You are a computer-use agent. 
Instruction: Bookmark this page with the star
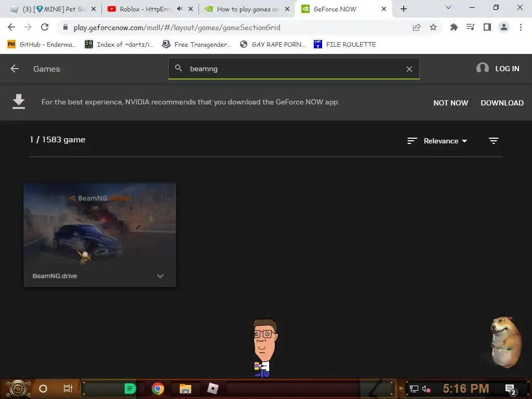pyautogui.click(x=433, y=27)
